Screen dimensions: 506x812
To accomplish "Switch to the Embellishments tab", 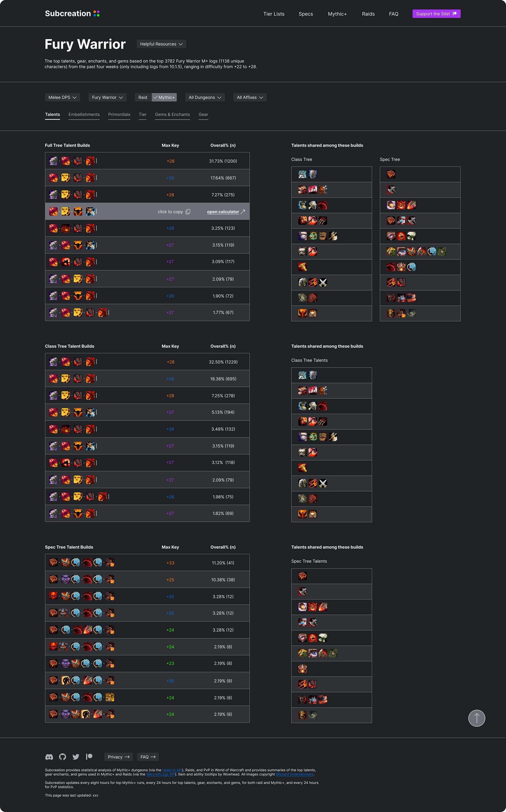I will click(84, 114).
